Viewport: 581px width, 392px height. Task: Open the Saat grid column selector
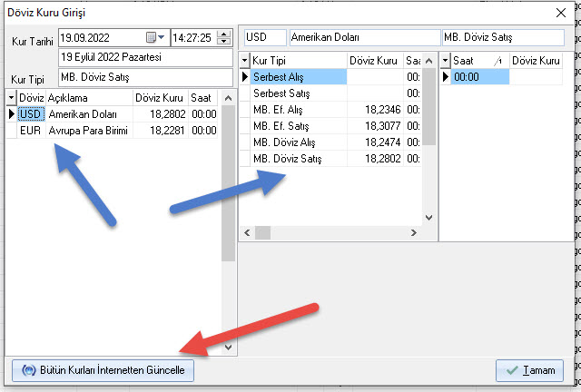point(445,60)
